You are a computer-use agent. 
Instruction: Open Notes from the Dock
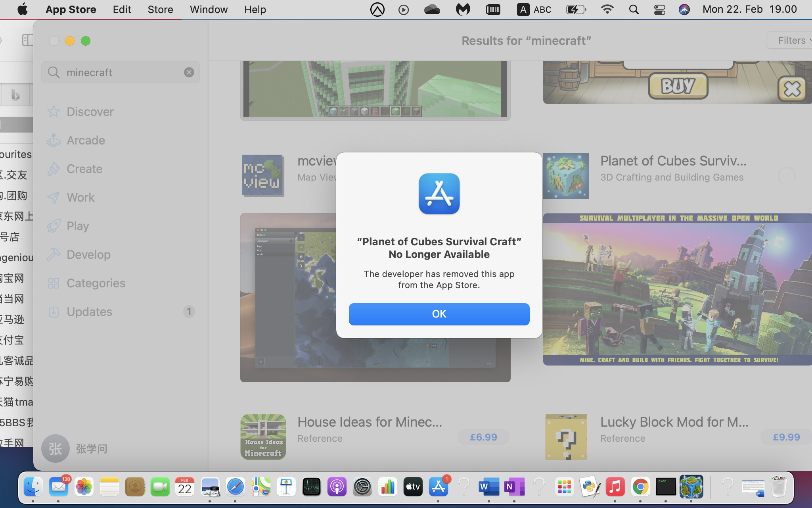pos(109,487)
